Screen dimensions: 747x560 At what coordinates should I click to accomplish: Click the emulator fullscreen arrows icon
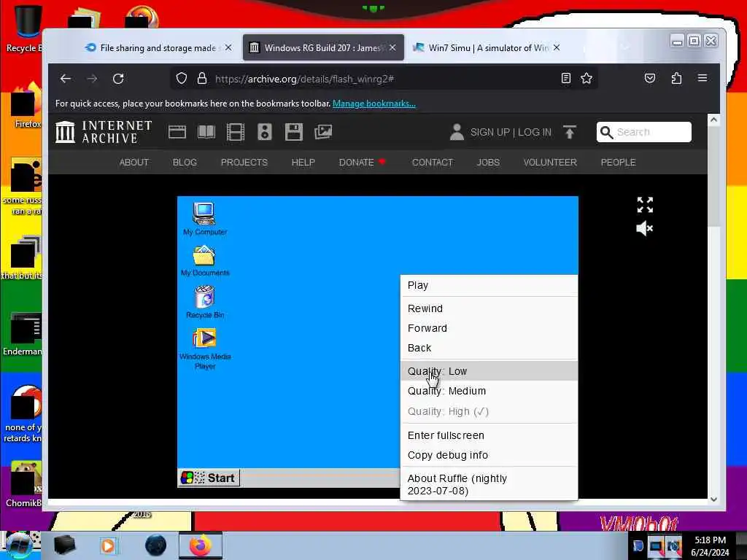[x=645, y=205]
